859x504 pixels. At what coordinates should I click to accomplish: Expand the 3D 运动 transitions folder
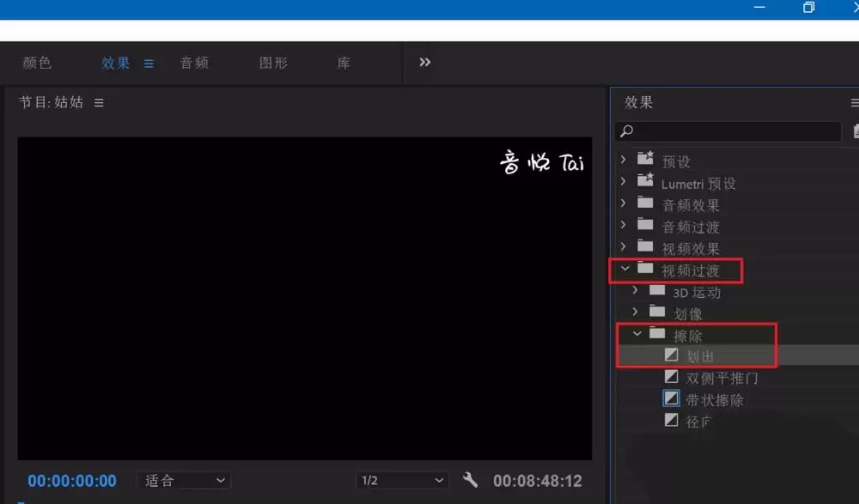[635, 291]
